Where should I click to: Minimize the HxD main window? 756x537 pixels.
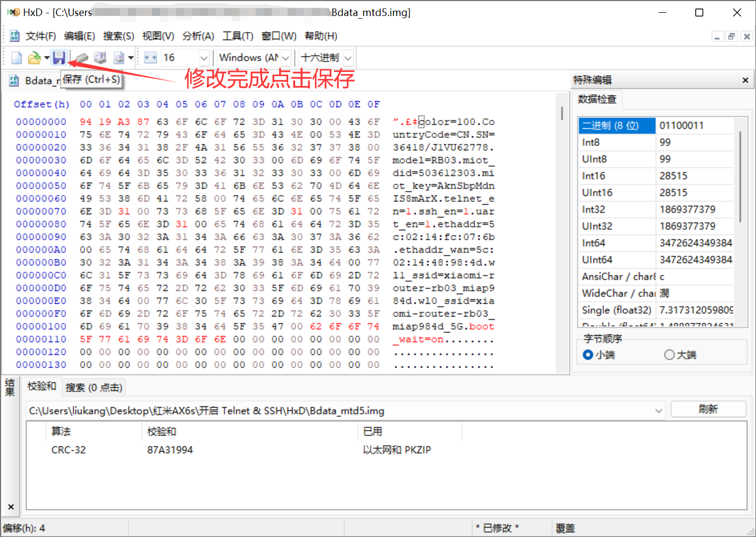[x=663, y=12]
